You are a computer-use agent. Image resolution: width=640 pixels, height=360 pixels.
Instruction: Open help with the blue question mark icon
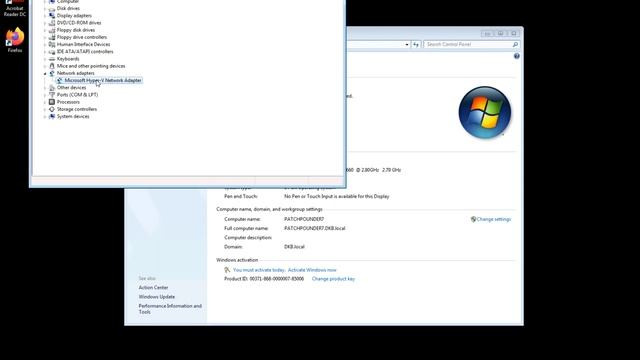[x=516, y=56]
